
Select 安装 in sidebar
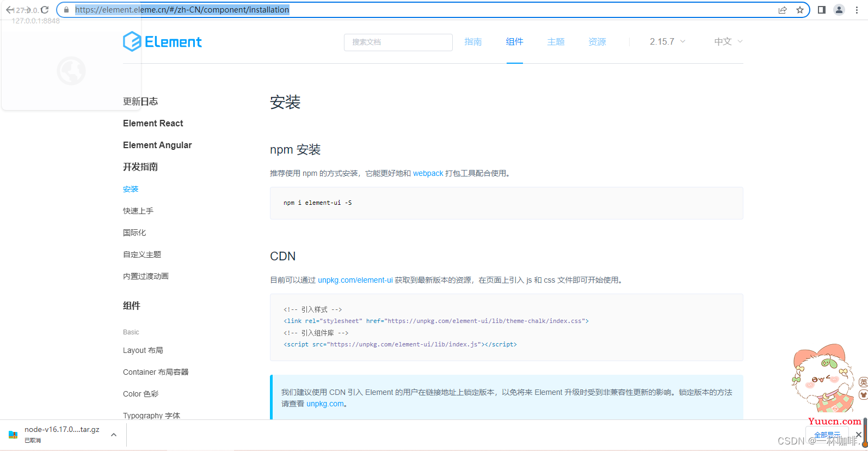pos(131,189)
